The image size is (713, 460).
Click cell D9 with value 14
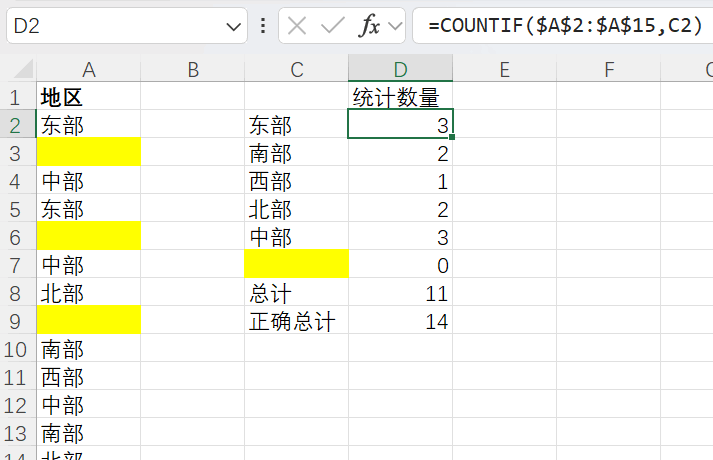[401, 320]
